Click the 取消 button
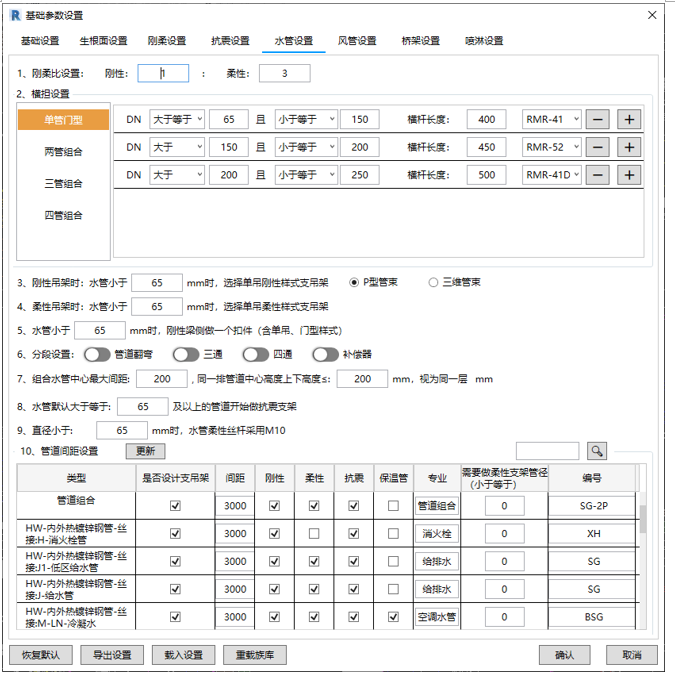 [x=632, y=655]
